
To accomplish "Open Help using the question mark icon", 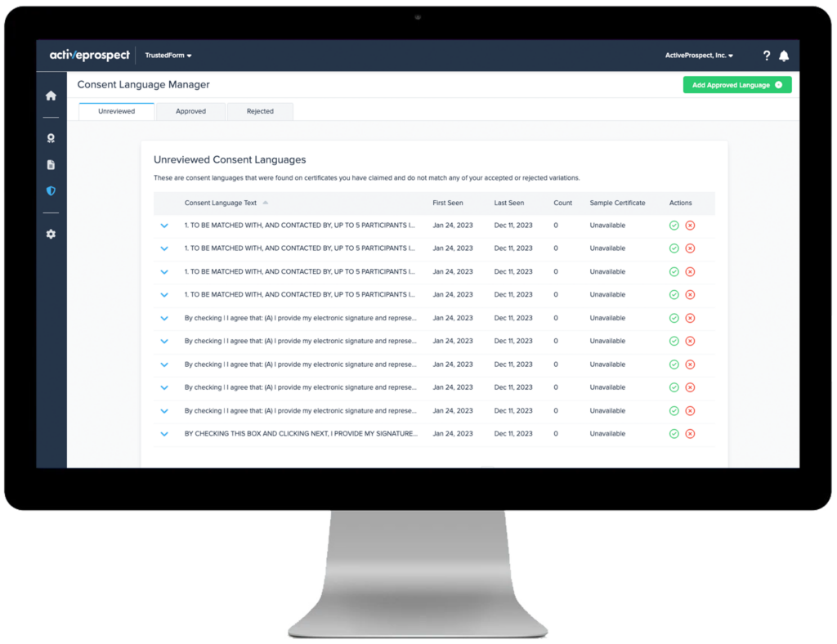I will (766, 56).
